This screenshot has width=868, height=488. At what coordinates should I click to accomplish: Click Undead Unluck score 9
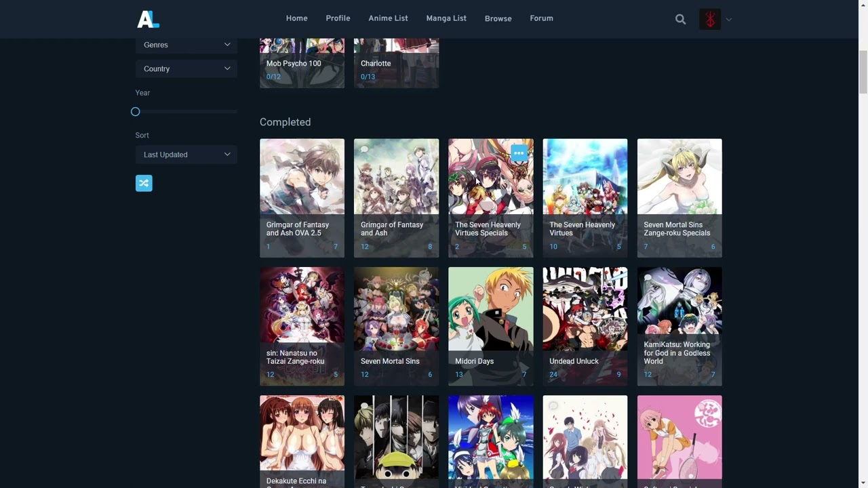pyautogui.click(x=618, y=375)
